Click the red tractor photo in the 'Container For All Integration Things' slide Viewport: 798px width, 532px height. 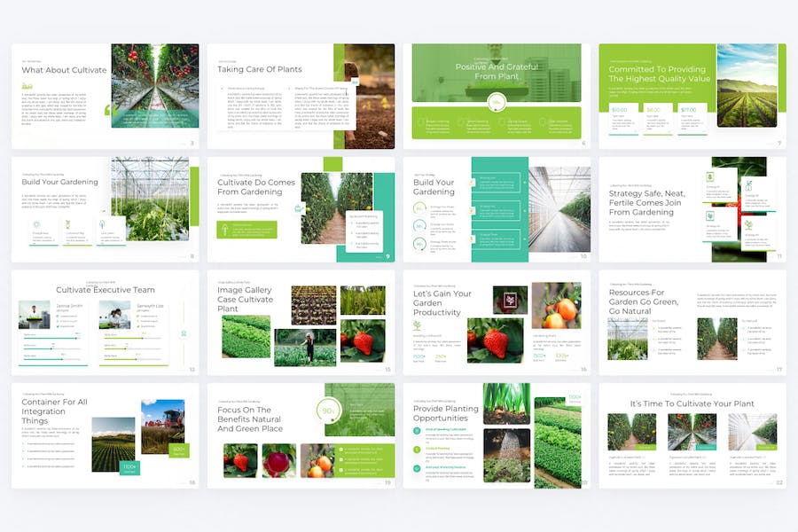tap(162, 426)
